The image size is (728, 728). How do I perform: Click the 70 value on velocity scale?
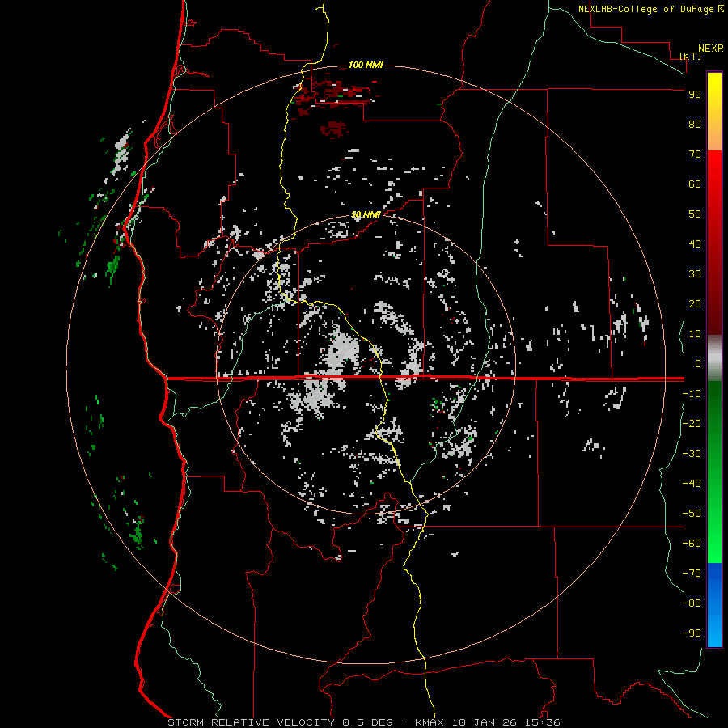click(x=695, y=154)
